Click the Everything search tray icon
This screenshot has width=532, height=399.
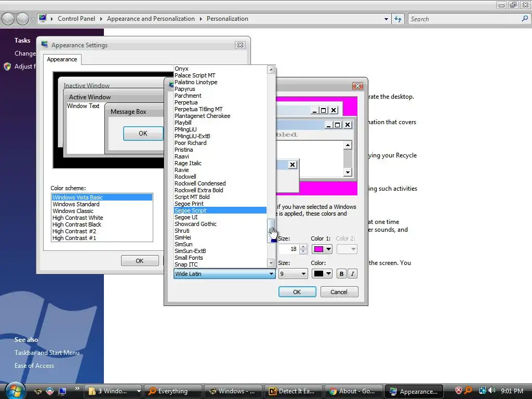click(x=468, y=391)
